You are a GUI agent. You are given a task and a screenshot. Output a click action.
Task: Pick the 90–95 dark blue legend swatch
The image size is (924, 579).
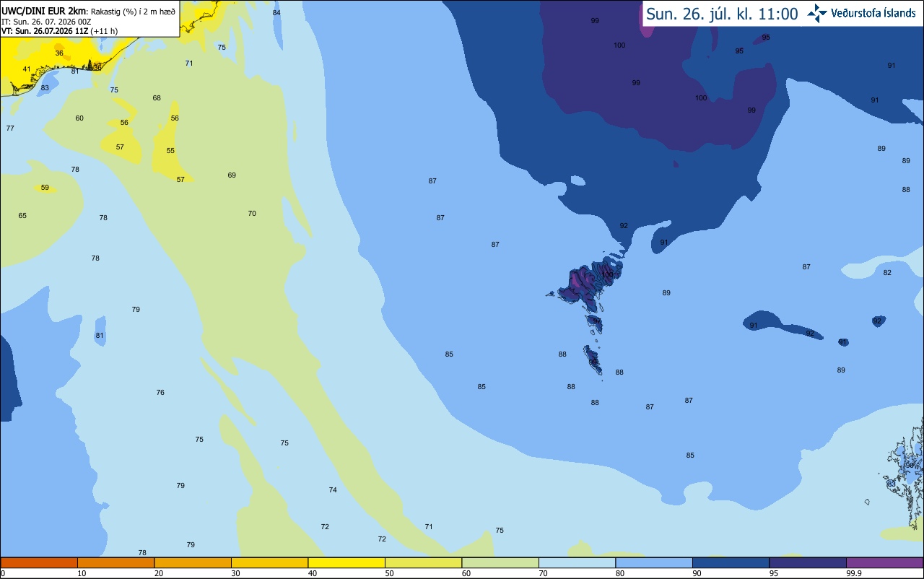731,562
